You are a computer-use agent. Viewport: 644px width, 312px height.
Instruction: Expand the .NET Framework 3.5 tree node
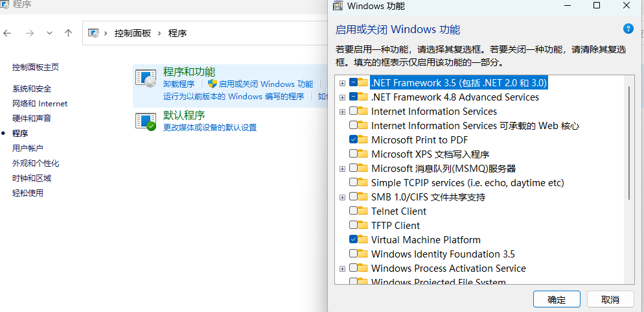[342, 83]
